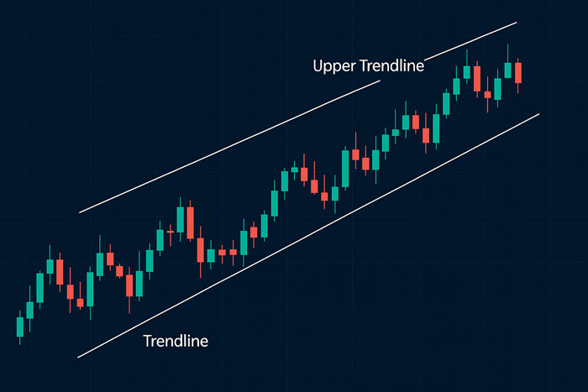This screenshot has height=392, width=588.
Task: Click the upper end of the support trendline
Action: pos(539,114)
